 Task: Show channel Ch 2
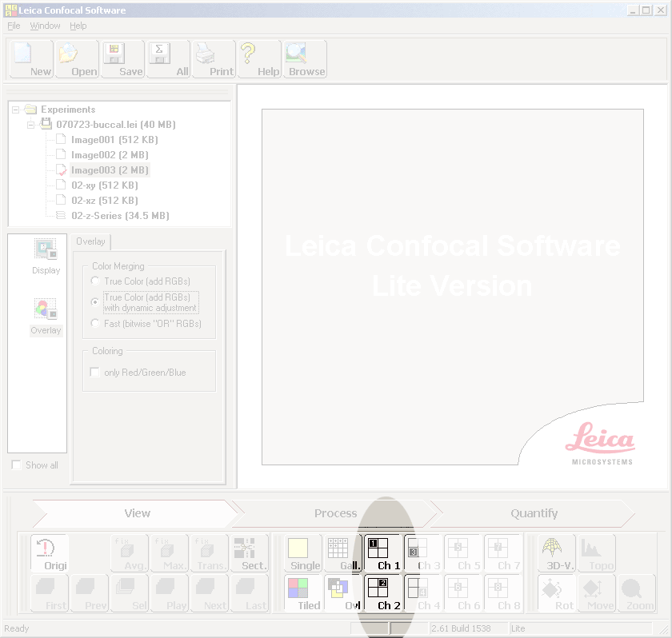(383, 593)
